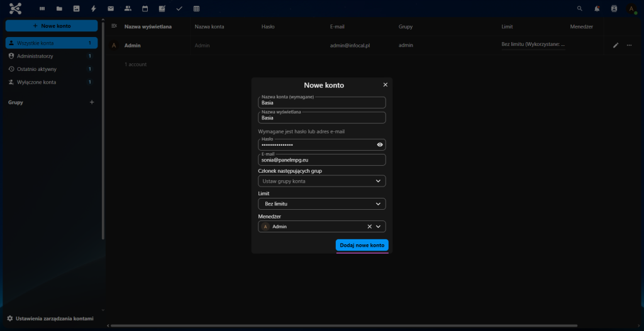Screen dimensions: 644x331
Task: Open the Tasks checkmark icon
Action: [x=179, y=9]
